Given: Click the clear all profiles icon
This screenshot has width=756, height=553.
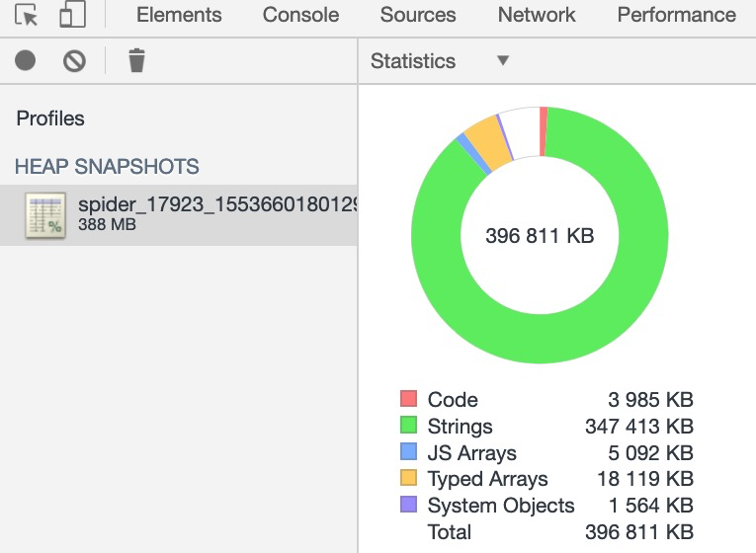Looking at the screenshot, I should click(x=74, y=61).
